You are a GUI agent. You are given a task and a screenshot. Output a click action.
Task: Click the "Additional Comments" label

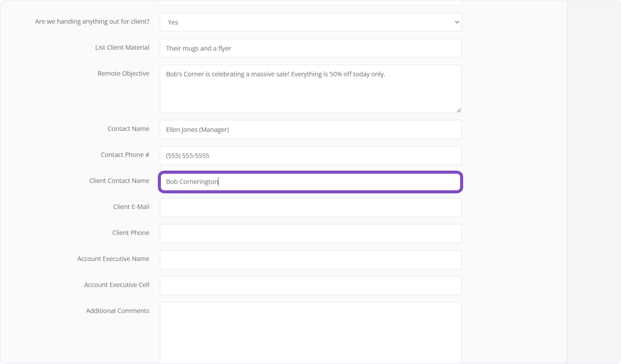point(117,311)
